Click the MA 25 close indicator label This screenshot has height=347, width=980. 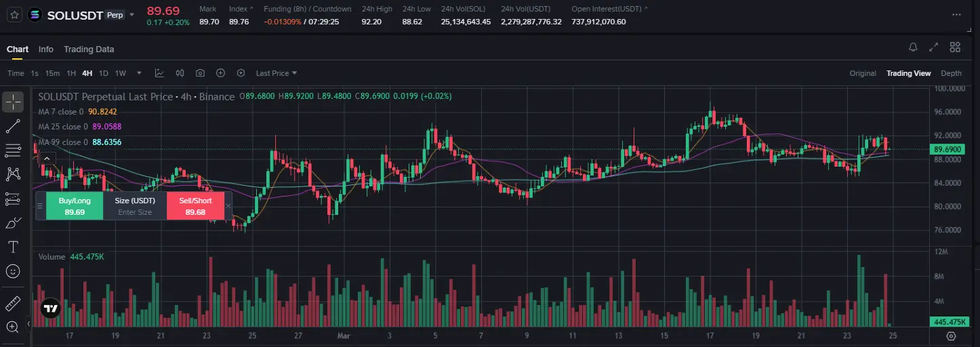click(x=63, y=127)
